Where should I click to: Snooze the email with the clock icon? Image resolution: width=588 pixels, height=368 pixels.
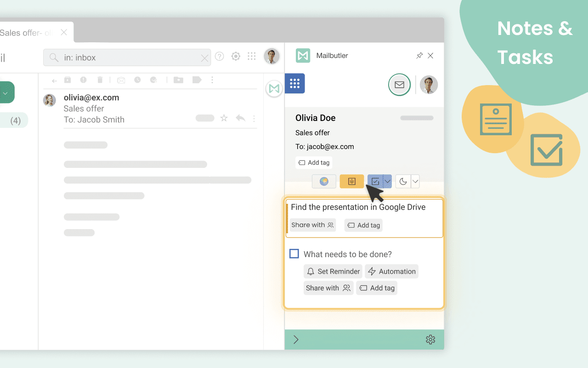pos(137,80)
